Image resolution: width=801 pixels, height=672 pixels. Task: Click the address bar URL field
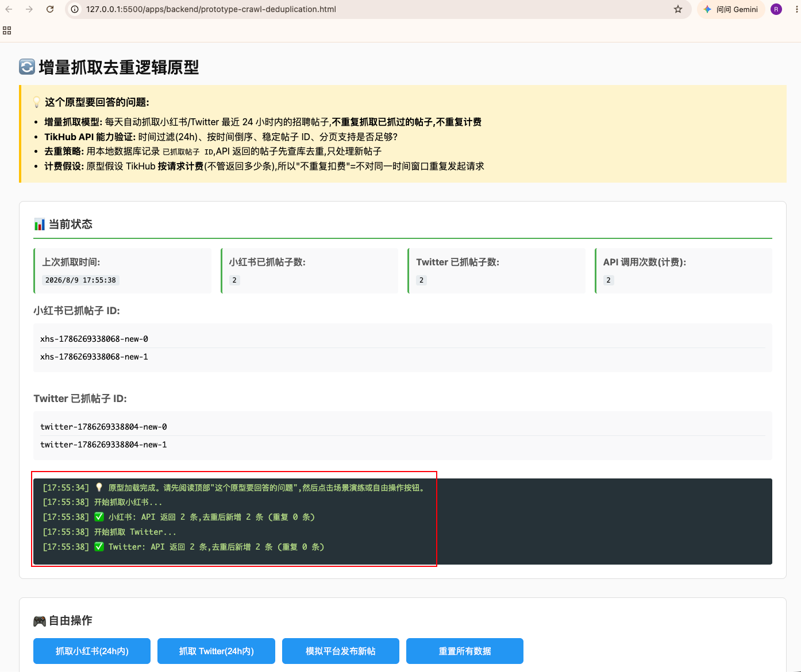click(379, 9)
